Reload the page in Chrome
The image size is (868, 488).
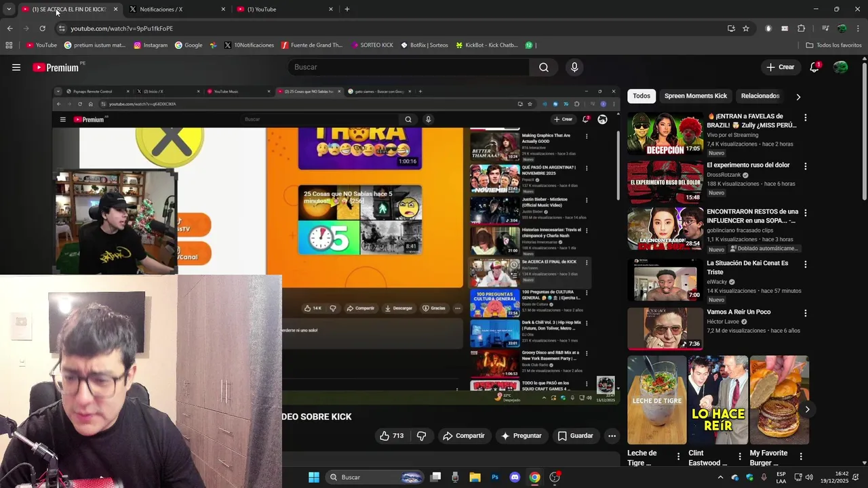pyautogui.click(x=42, y=28)
